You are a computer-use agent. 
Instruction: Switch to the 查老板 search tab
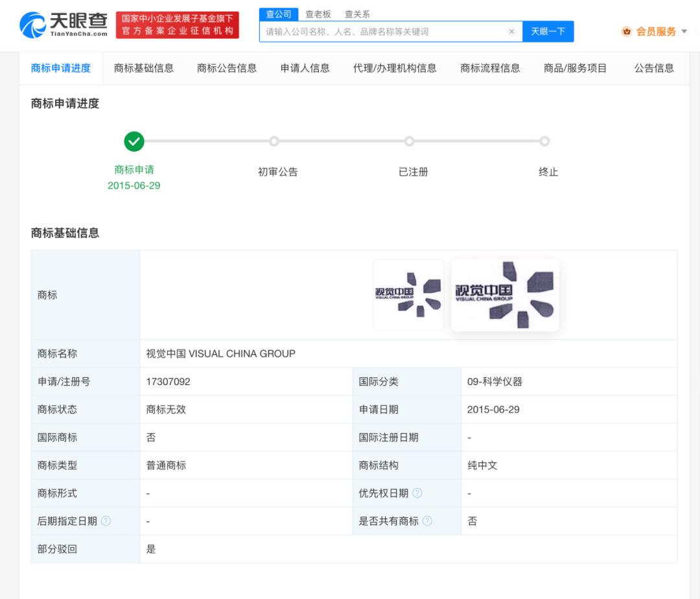[x=318, y=14]
